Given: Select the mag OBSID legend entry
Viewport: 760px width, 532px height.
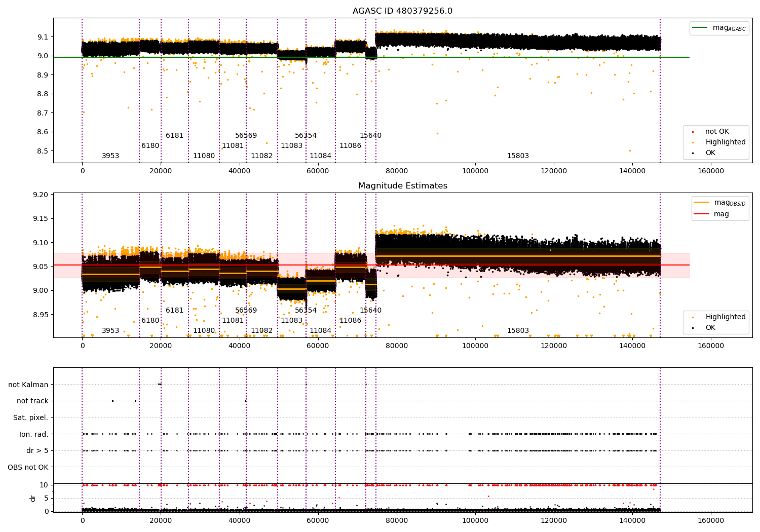Looking at the screenshot, I should click(719, 203).
